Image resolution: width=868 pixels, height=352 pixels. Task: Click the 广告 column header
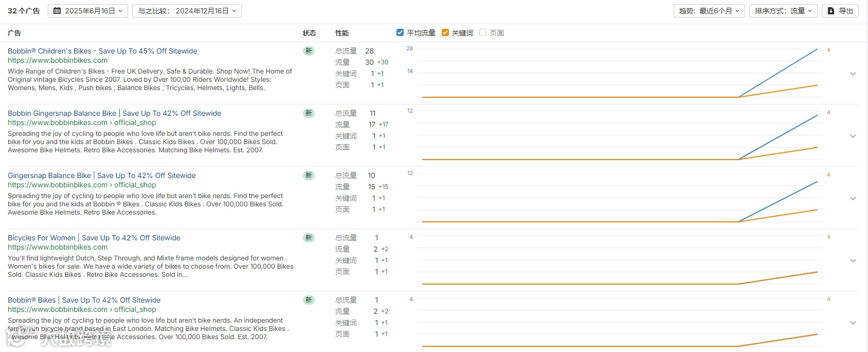(x=14, y=33)
